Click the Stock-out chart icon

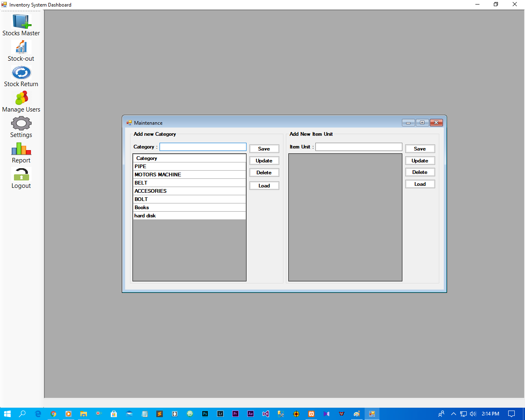tap(21, 48)
